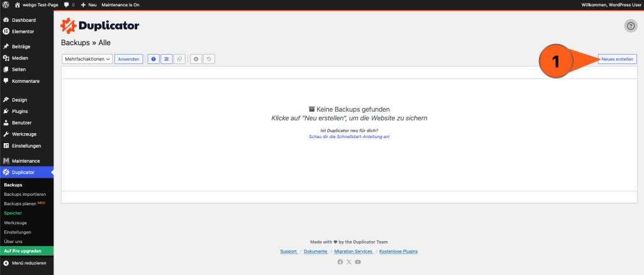The width and height of the screenshot is (644, 275).
Task: Open the Support footer link
Action: click(289, 252)
